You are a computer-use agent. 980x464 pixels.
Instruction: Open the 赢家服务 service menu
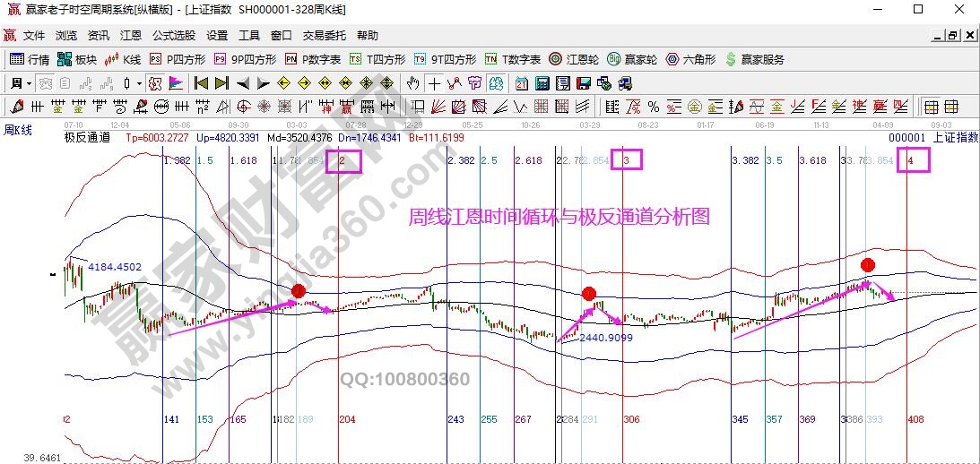click(754, 59)
